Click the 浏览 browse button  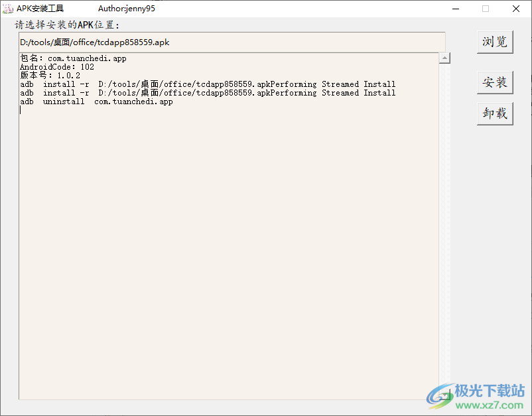click(495, 41)
